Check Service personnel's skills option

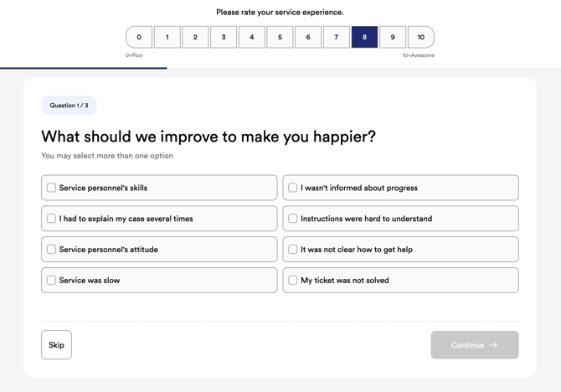pos(52,188)
